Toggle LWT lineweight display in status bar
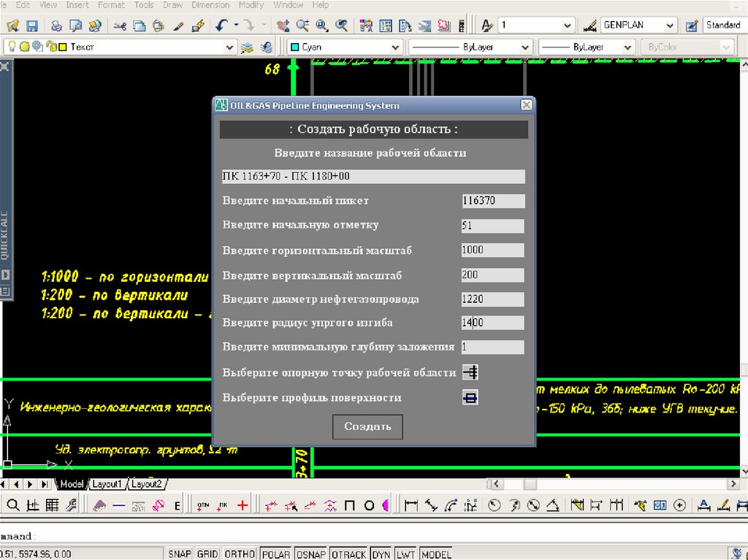Viewport: 748px width, 560px height. [x=405, y=554]
